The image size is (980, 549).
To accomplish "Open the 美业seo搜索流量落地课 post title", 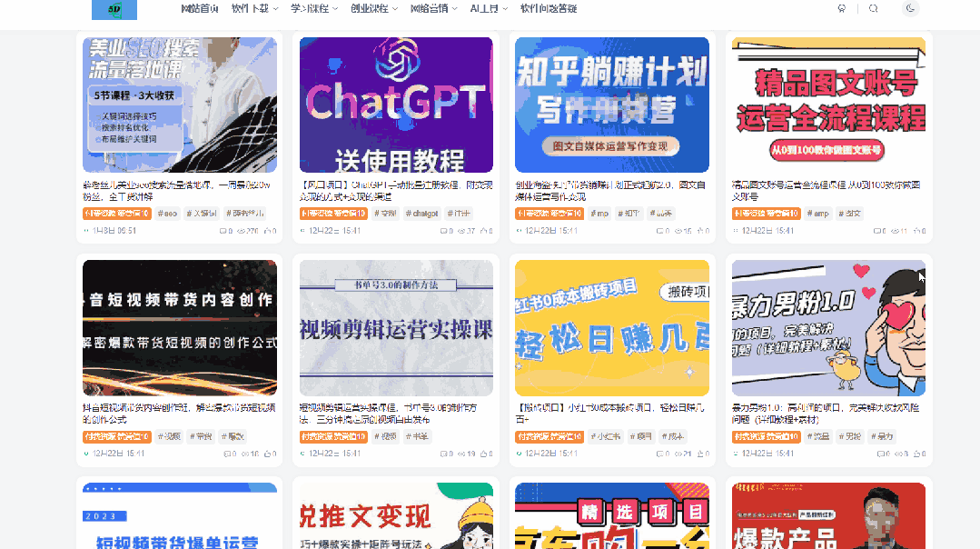I will pyautogui.click(x=177, y=191).
